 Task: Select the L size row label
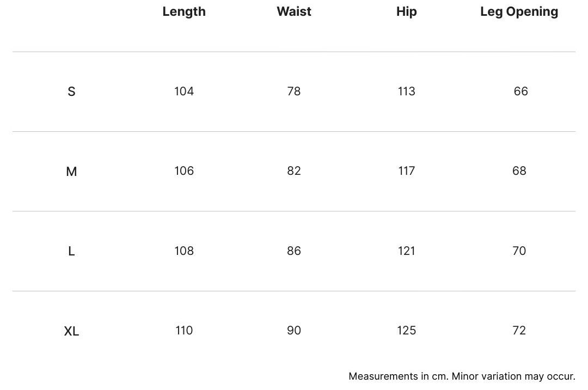coord(71,251)
